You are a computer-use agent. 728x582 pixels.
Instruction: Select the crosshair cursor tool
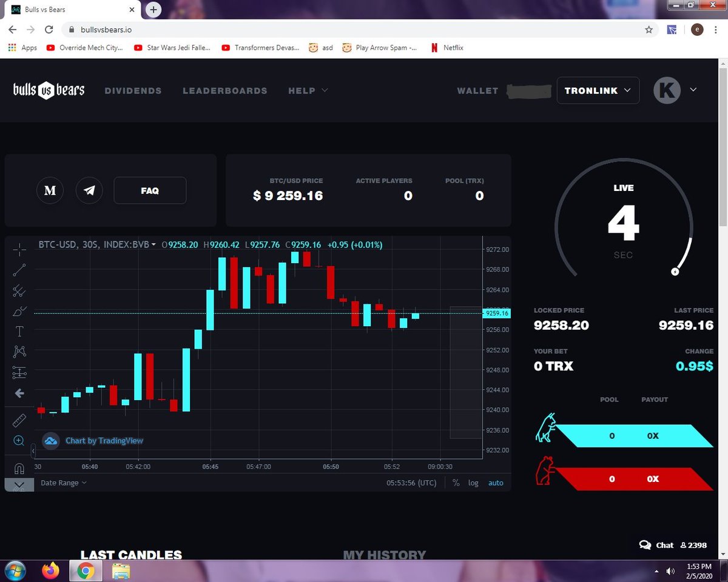(19, 249)
